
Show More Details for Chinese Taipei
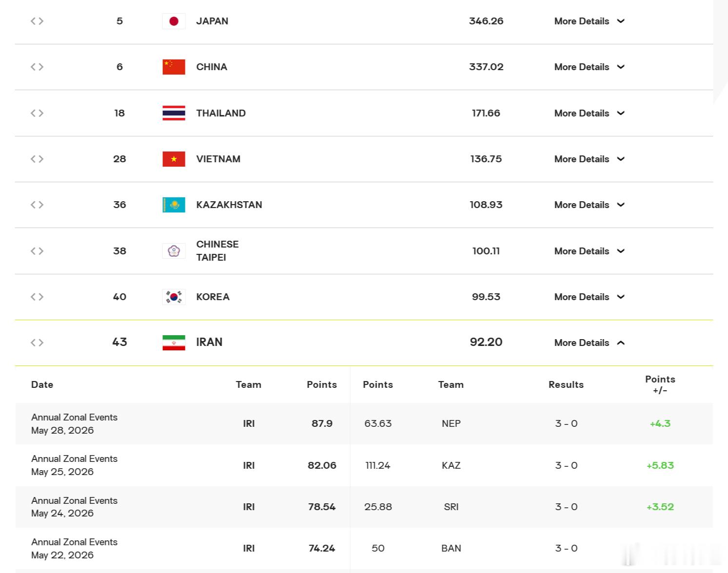tap(590, 251)
